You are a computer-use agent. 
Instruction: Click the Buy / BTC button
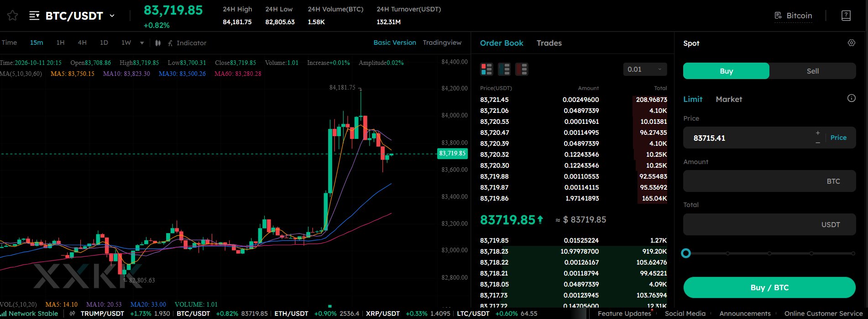pos(769,287)
